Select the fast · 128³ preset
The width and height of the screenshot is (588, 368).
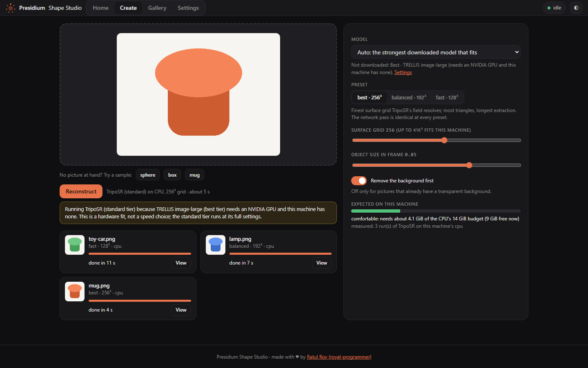447,97
